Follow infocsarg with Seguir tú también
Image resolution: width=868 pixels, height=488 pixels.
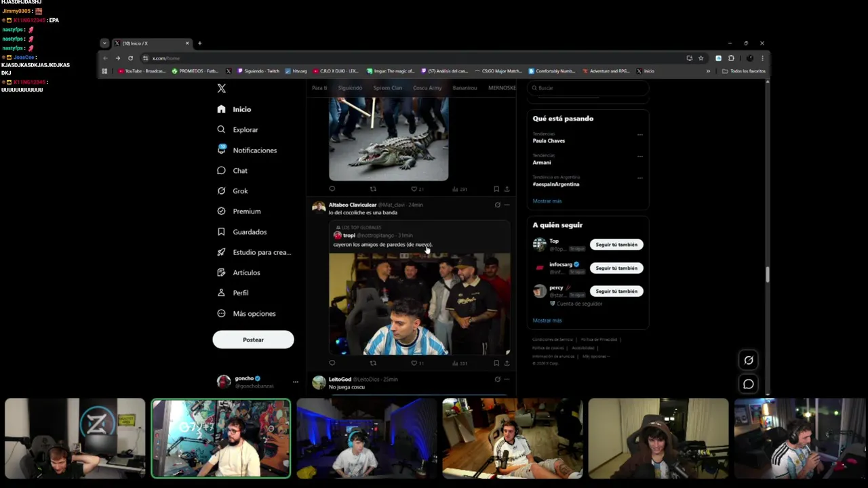click(616, 268)
